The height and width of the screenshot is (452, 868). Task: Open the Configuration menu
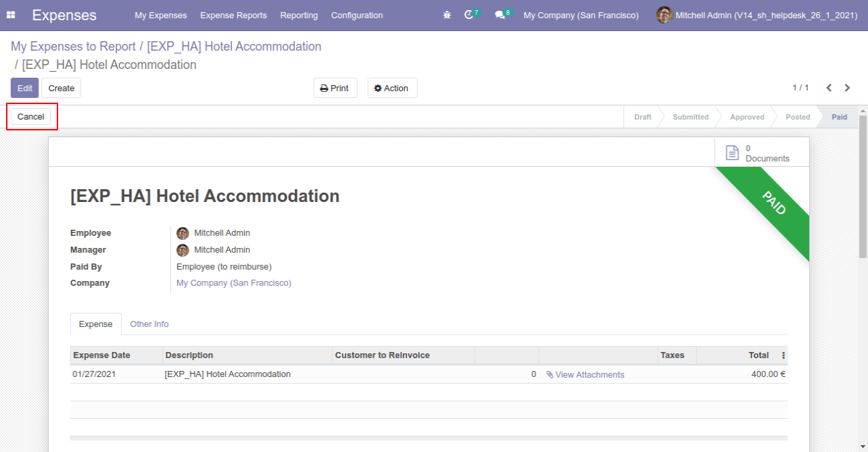357,15
